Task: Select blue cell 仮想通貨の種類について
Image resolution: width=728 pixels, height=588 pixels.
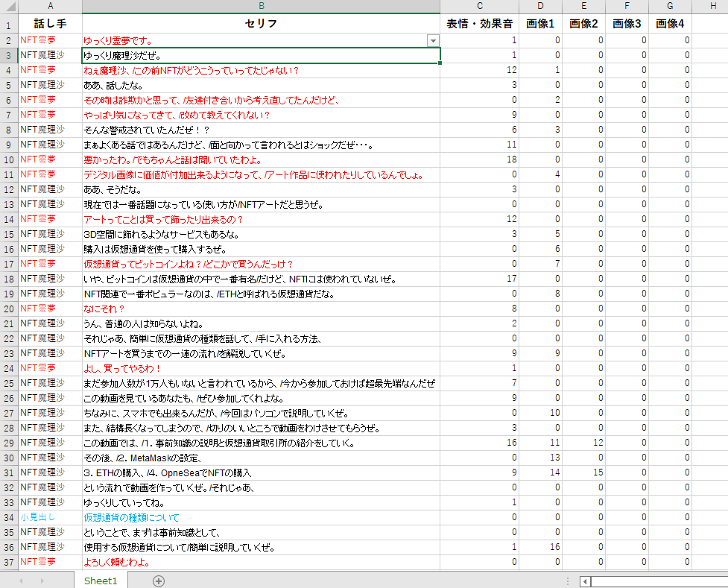Action: click(262, 517)
